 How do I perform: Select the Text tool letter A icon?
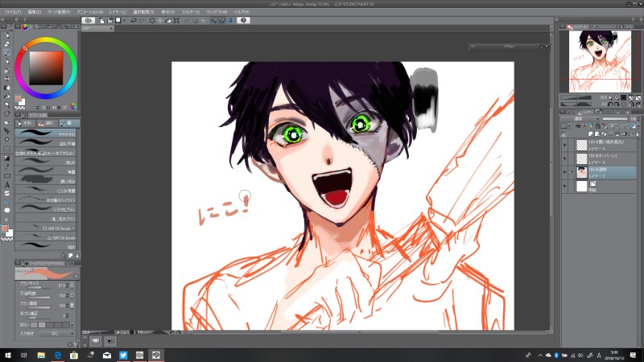click(7, 185)
